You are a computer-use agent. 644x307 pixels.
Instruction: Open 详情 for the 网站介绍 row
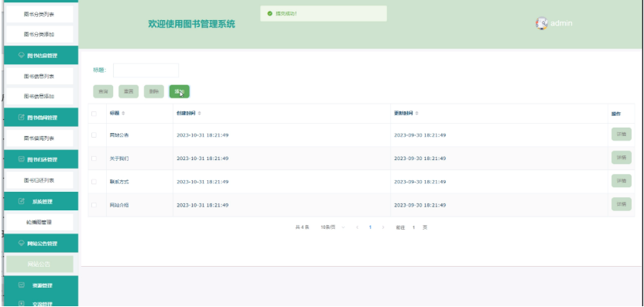[x=621, y=204]
